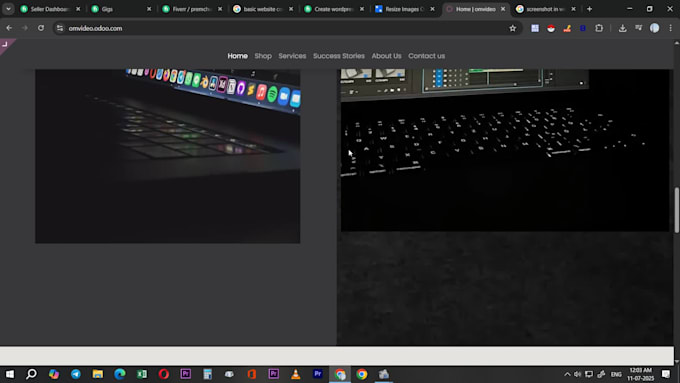Open Home in site navigation
680x383 pixels.
[x=238, y=56]
